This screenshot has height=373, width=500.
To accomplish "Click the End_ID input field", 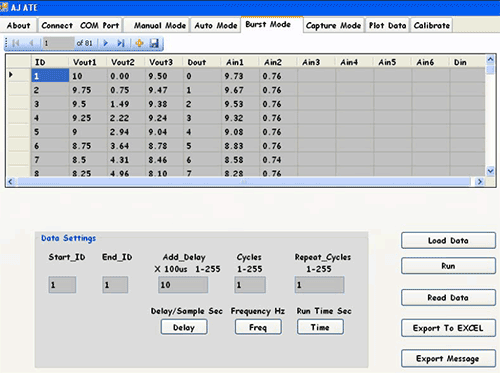I will (115, 285).
